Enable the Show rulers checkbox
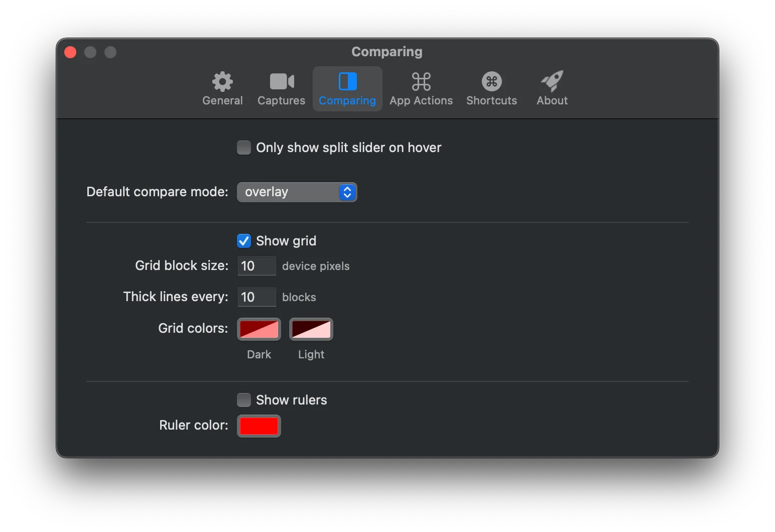The width and height of the screenshot is (775, 532). (x=244, y=400)
